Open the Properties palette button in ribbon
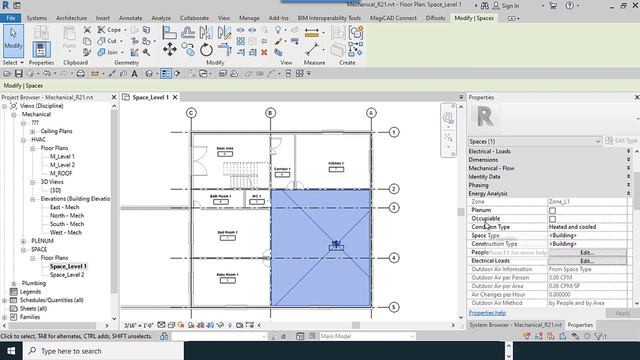The height and width of the screenshot is (360, 640). click(41, 49)
